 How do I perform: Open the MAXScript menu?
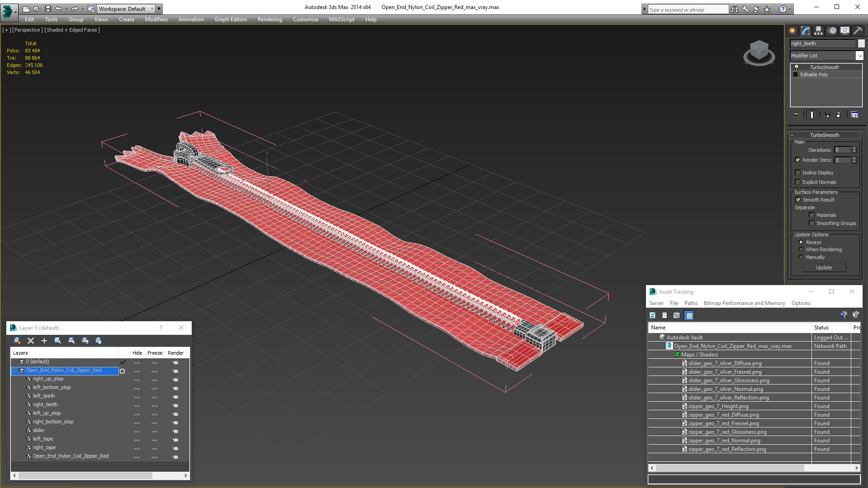pyautogui.click(x=341, y=19)
